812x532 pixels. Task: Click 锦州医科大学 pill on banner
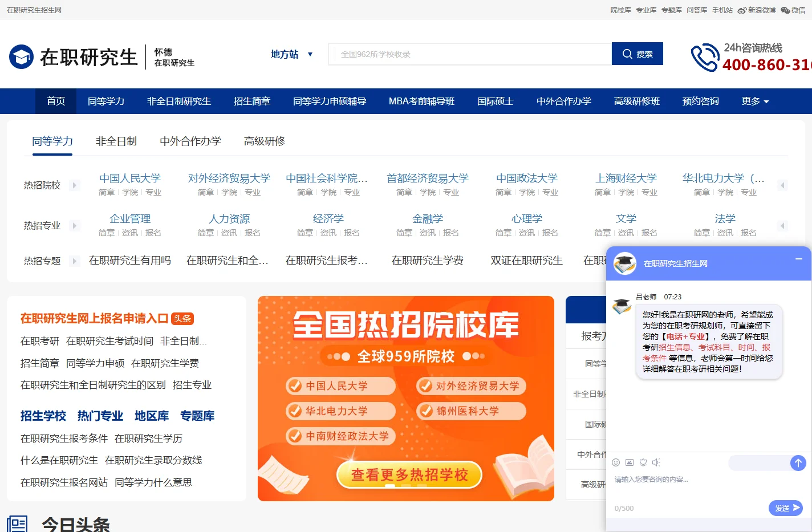pos(471,411)
